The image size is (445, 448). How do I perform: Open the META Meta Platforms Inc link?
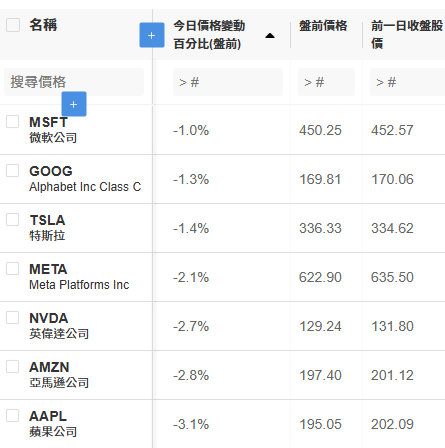(79, 277)
